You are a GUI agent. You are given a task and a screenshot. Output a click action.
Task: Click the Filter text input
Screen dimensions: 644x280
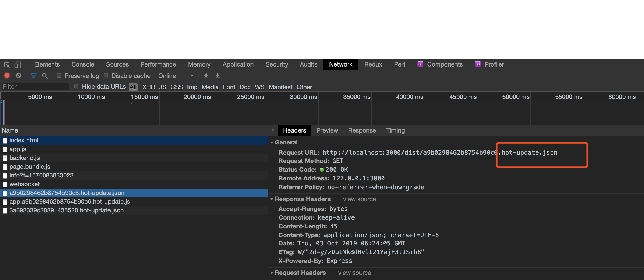pos(35,87)
